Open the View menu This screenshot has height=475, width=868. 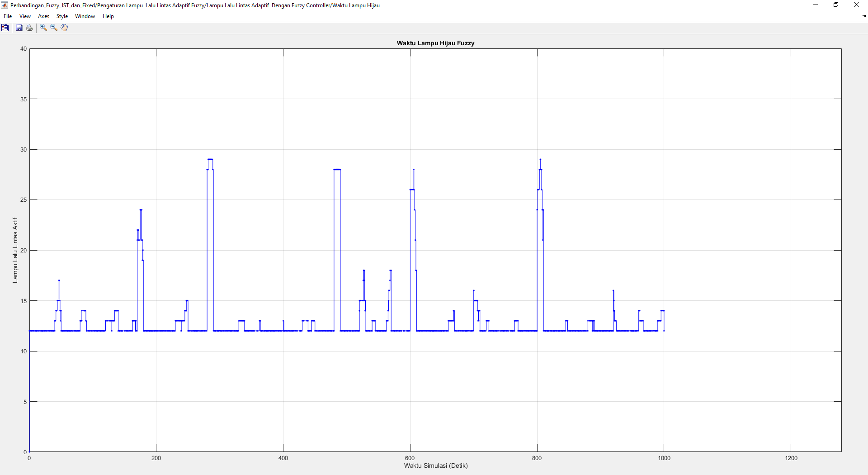click(x=25, y=16)
